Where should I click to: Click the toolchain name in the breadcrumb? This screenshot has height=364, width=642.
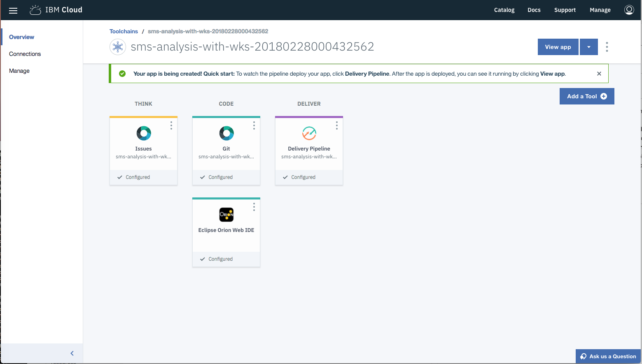[x=208, y=31]
